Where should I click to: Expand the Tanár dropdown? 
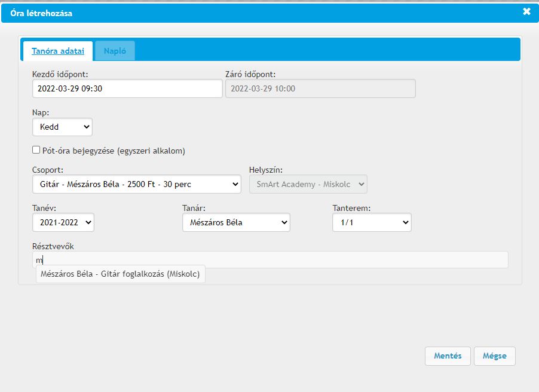[235, 222]
